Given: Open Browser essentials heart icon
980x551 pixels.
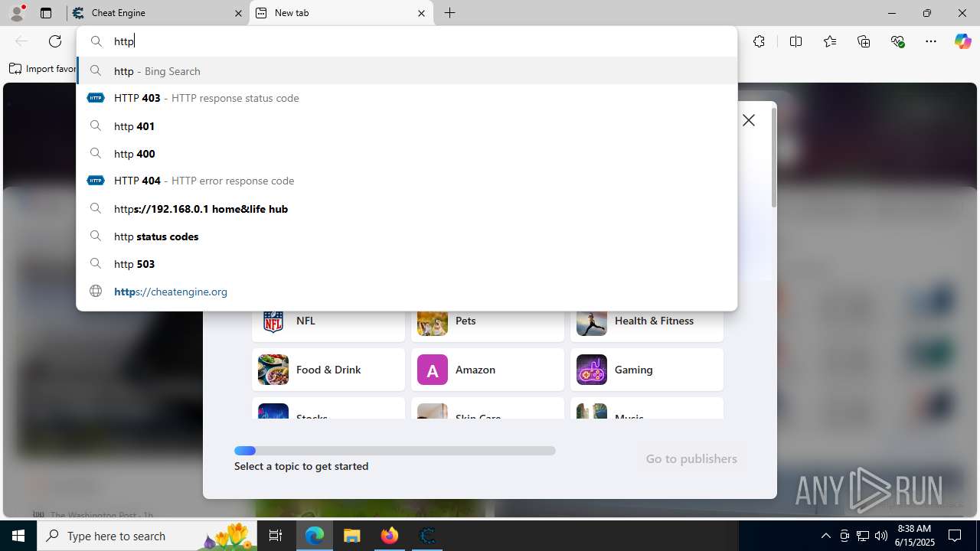Looking at the screenshot, I should [897, 41].
